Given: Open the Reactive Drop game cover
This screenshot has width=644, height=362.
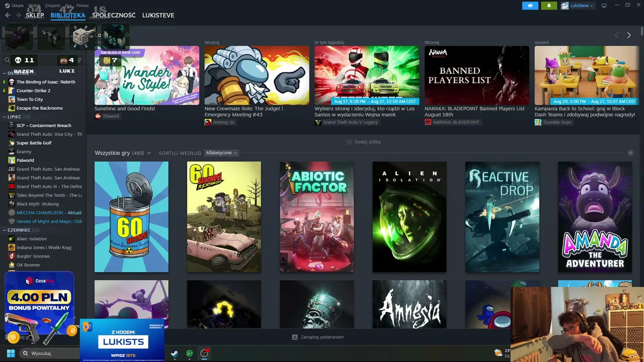Looking at the screenshot, I should coord(502,217).
